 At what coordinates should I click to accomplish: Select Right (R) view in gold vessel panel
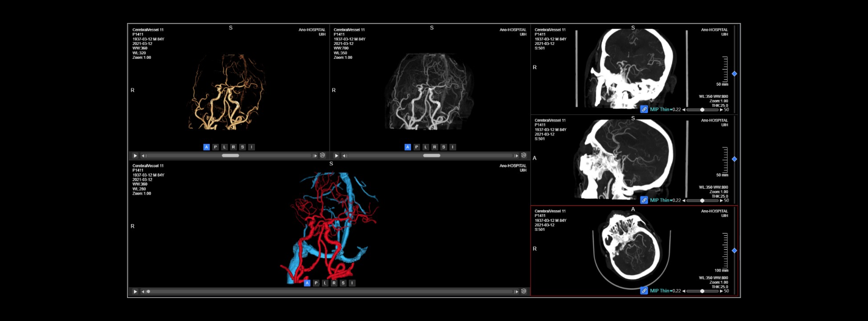point(233,147)
